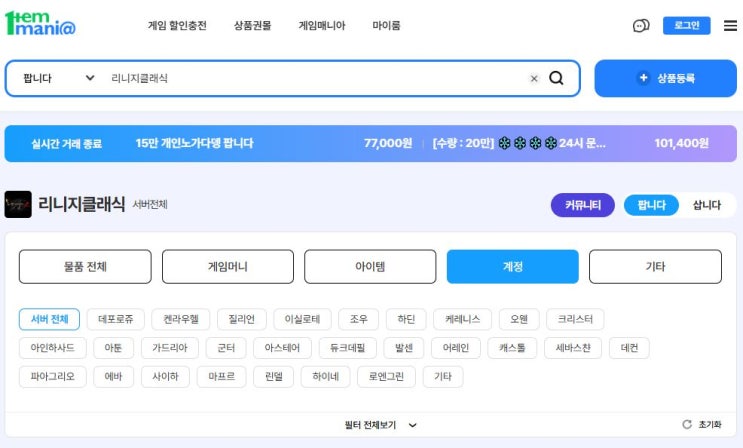Select the 사이하 server

point(165,376)
